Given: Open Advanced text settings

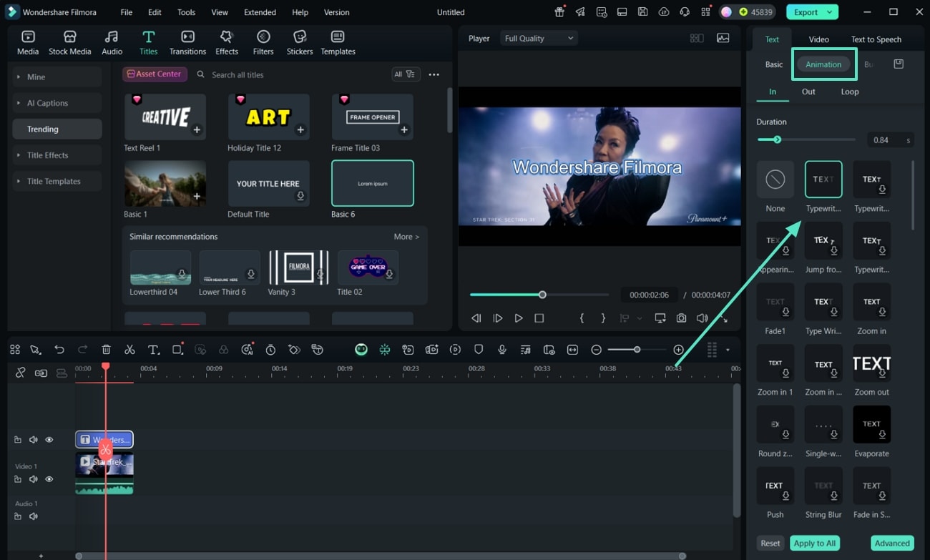Looking at the screenshot, I should [x=892, y=544].
